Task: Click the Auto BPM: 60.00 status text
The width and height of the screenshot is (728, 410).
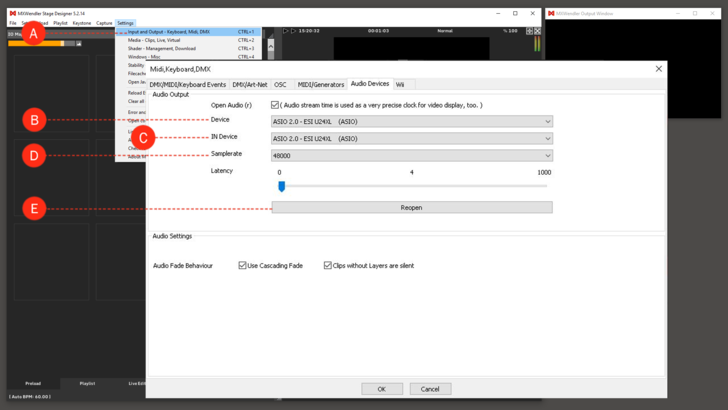Action: point(30,397)
